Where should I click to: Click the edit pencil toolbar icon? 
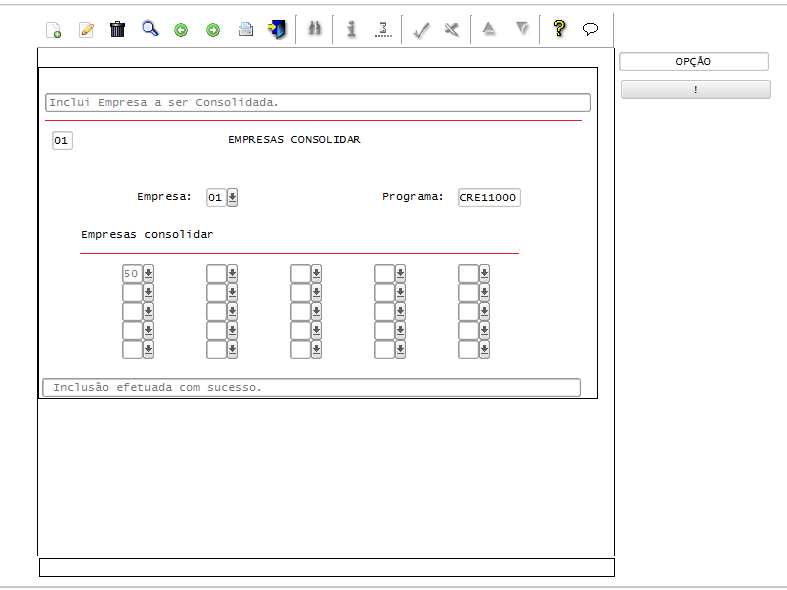pos(86,30)
